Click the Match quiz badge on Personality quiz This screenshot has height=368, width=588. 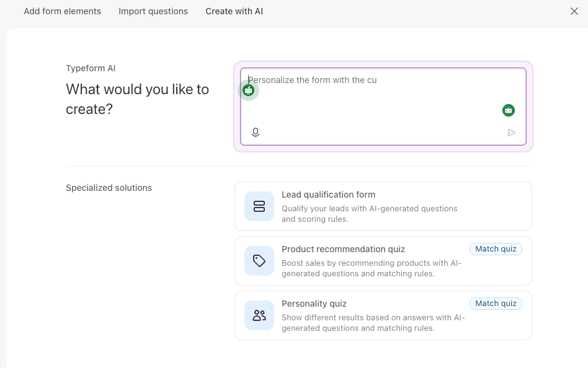(496, 303)
